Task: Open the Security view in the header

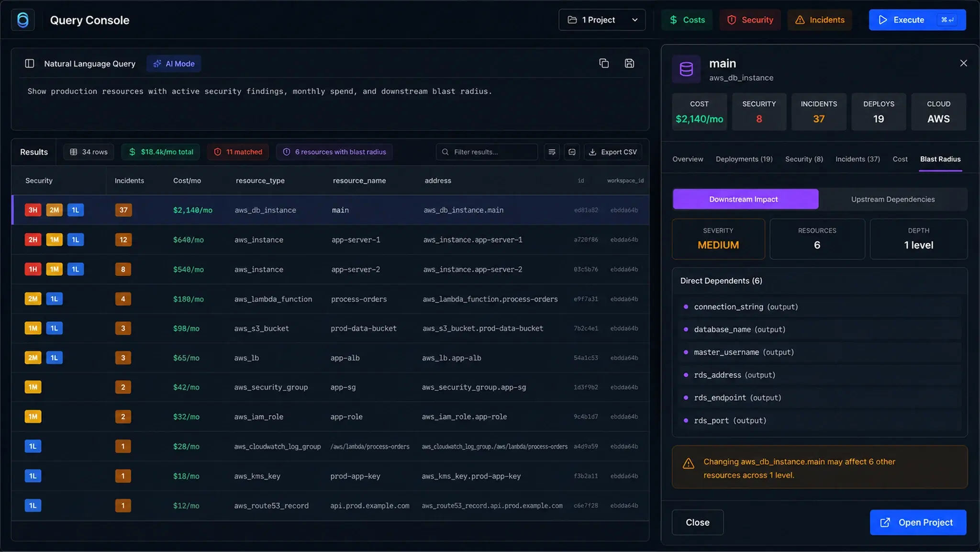Action: pos(750,20)
